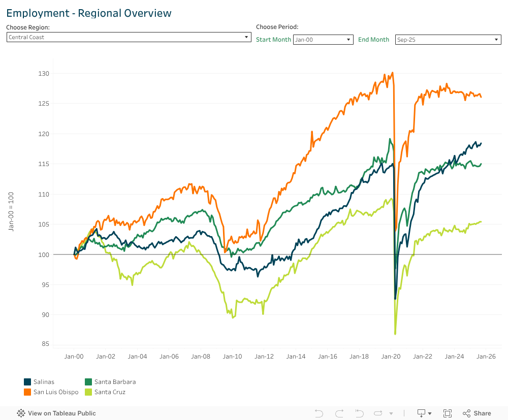508x420 pixels.
Task: Click the Jan-00 = 100 axis label
Action: click(11, 211)
